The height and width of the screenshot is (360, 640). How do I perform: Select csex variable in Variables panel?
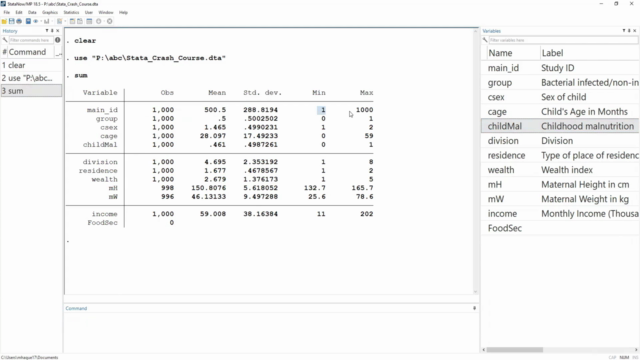(x=560, y=97)
